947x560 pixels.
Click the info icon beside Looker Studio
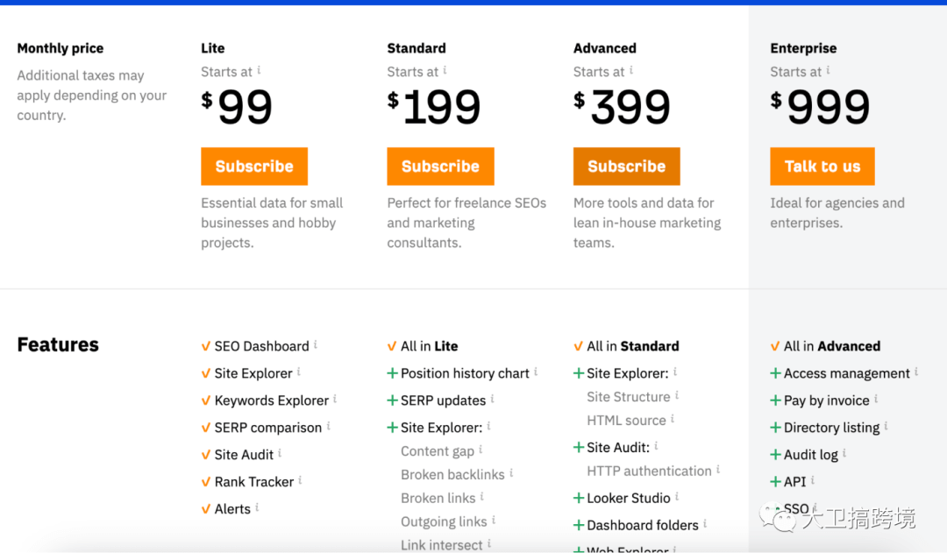pyautogui.click(x=677, y=496)
